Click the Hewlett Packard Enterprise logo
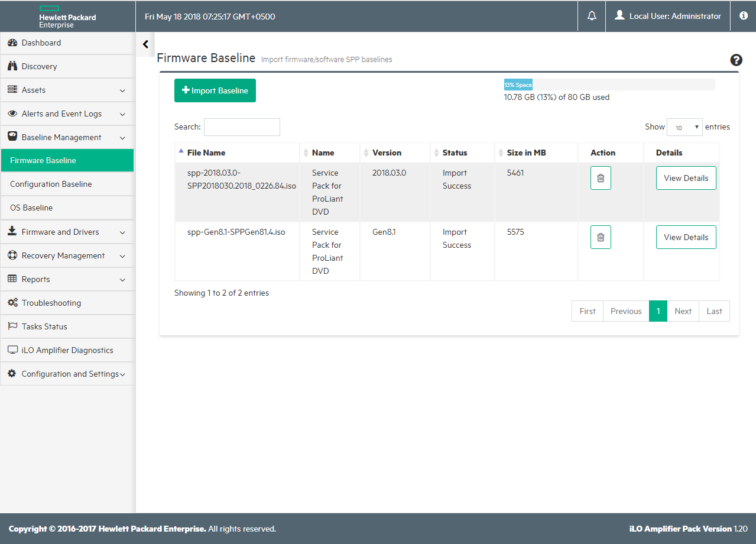The height and width of the screenshot is (544, 756). point(67,17)
